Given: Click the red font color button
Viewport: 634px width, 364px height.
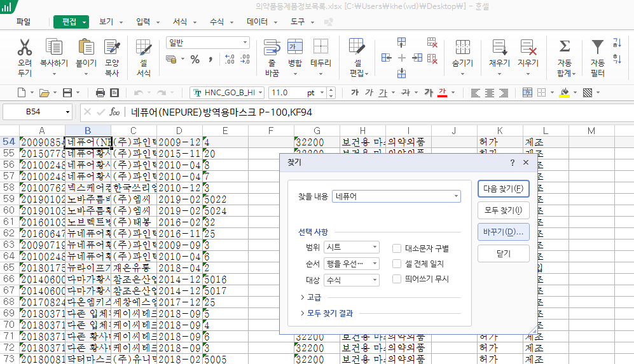Looking at the screenshot, I should point(443,93).
